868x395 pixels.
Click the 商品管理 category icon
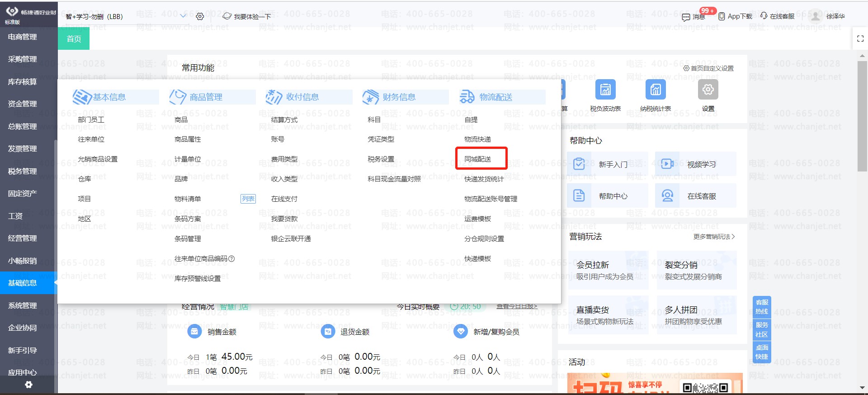coord(178,97)
